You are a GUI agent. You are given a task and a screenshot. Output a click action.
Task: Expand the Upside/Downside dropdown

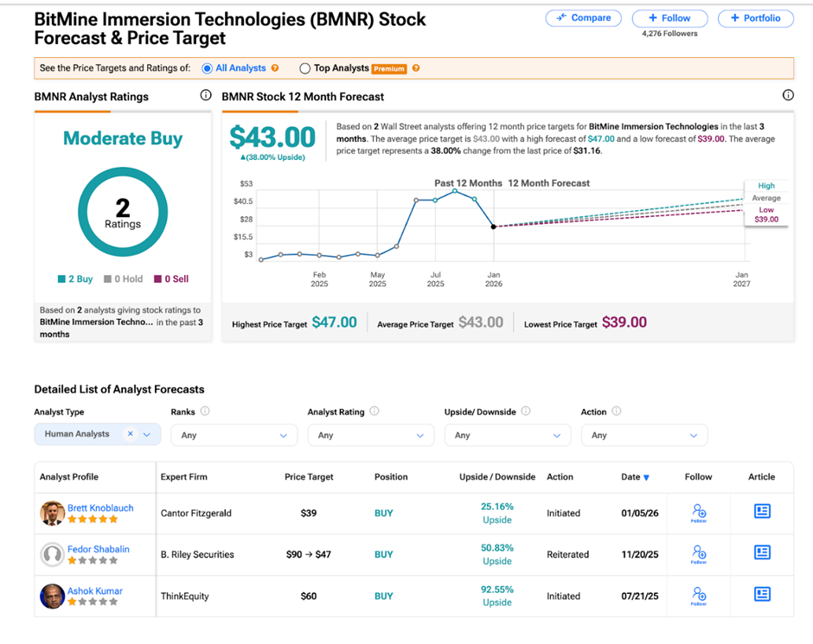tap(507, 436)
